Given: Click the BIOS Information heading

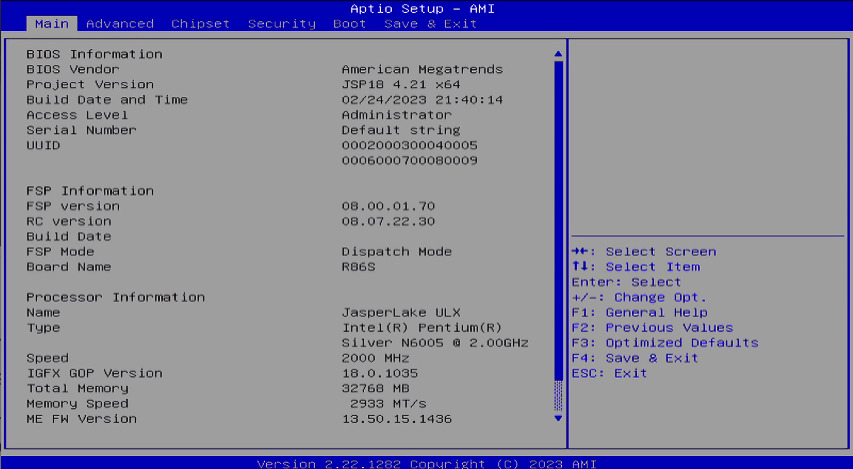Looking at the screenshot, I should pos(95,54).
